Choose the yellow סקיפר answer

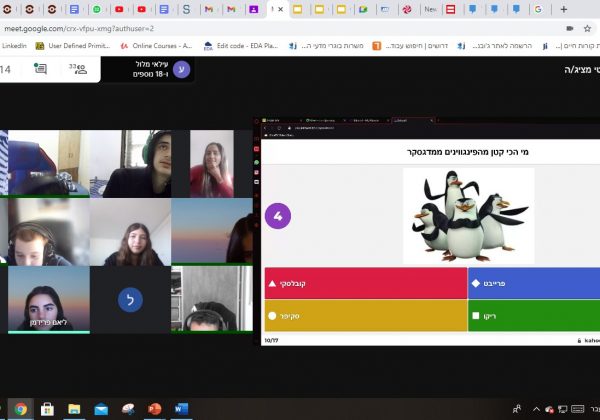366,316
